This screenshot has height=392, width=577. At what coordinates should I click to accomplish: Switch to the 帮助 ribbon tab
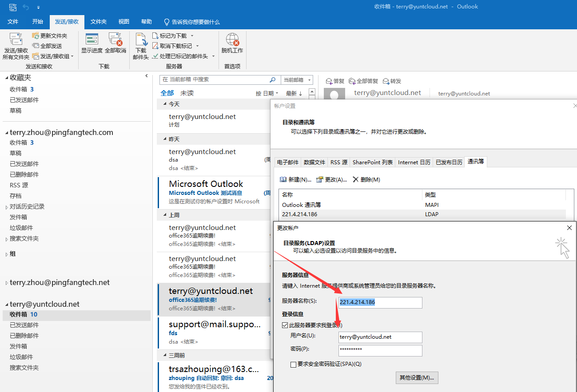tap(147, 22)
